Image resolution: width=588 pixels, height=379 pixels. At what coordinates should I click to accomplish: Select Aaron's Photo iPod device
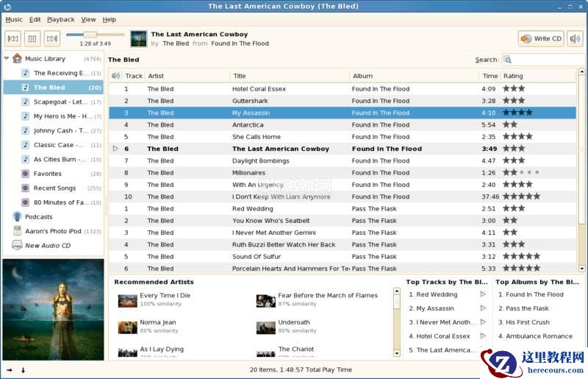click(52, 231)
